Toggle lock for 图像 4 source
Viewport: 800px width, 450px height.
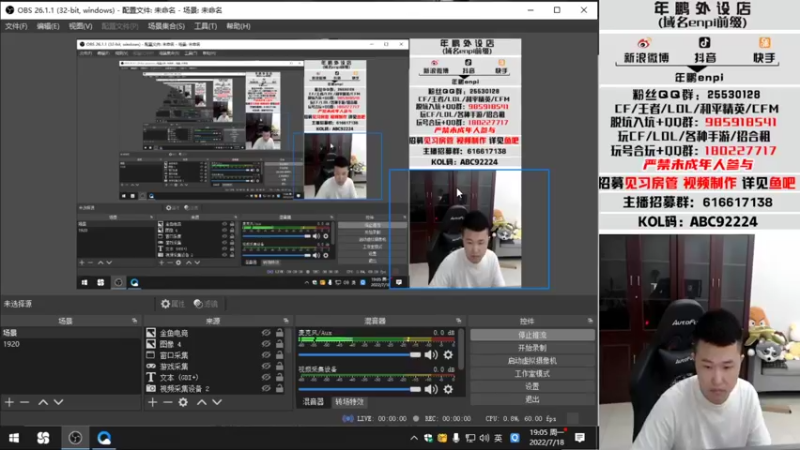tap(280, 344)
